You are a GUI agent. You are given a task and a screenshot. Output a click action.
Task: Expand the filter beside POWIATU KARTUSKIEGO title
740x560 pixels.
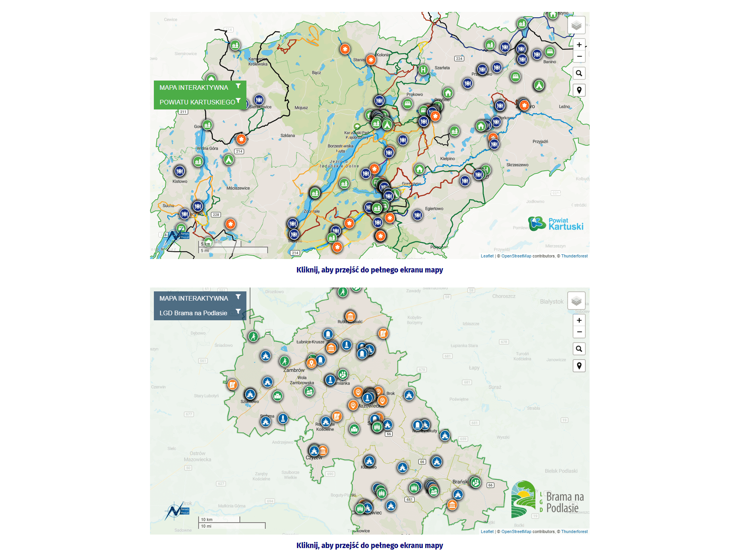tap(238, 101)
